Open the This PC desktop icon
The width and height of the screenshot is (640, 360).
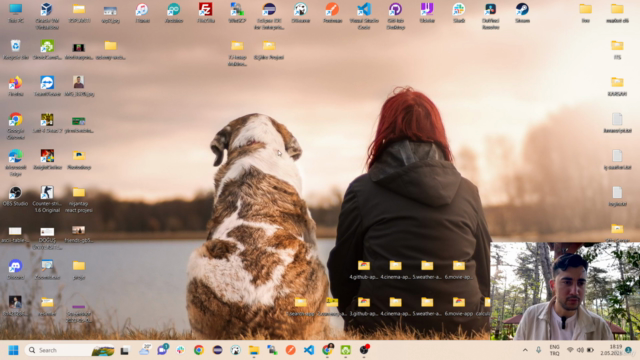click(16, 12)
